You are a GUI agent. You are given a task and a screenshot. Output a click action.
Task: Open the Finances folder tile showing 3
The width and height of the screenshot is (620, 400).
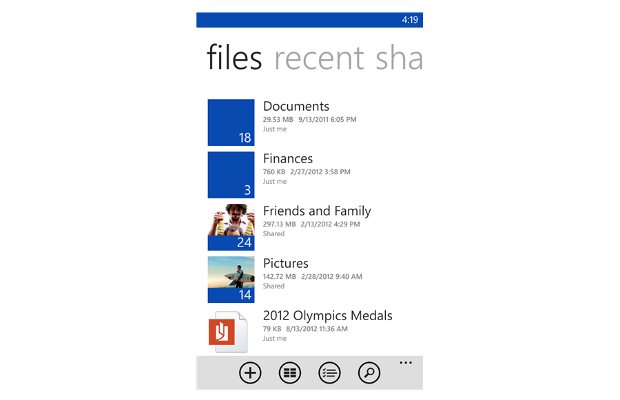(x=231, y=175)
